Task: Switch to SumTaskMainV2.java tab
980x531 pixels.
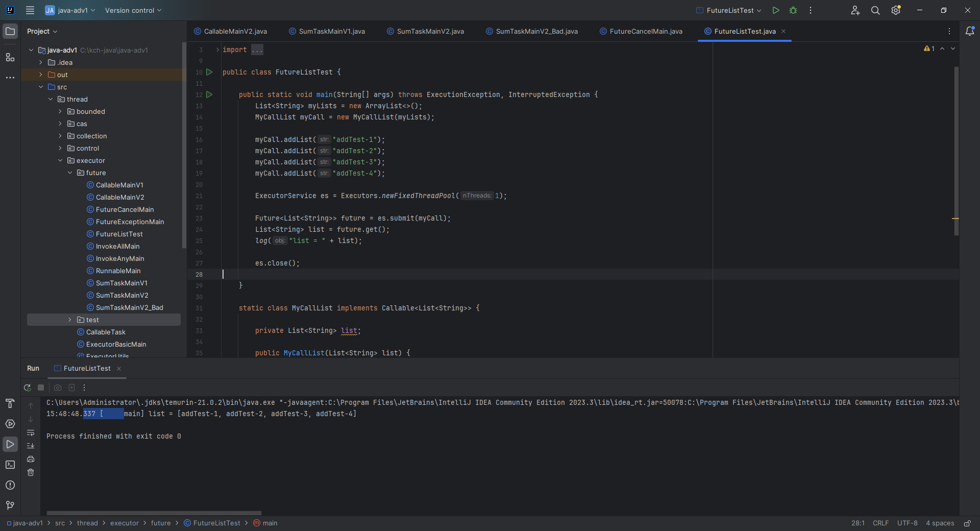Action: coord(426,31)
